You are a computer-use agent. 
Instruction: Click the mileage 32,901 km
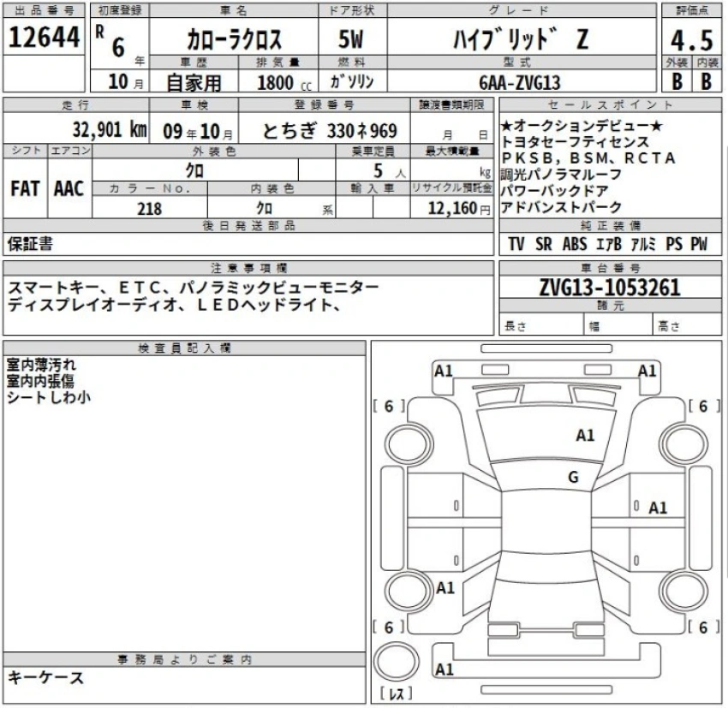click(110, 129)
